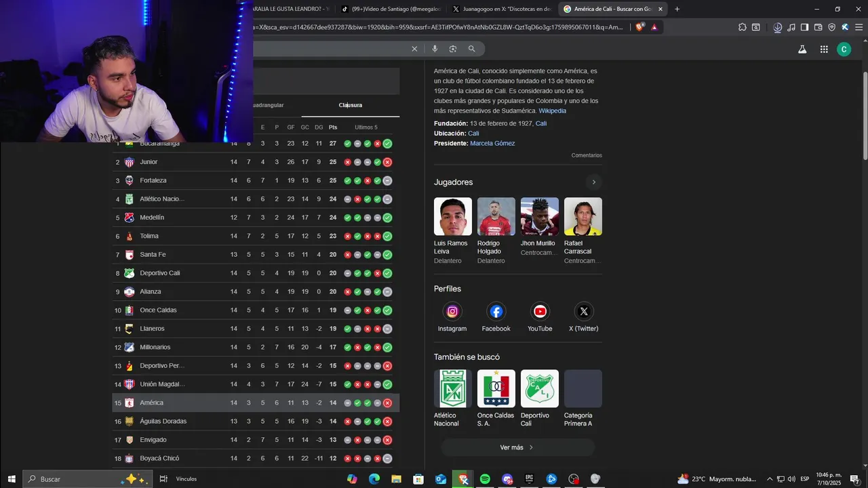Image resolution: width=868 pixels, height=488 pixels.
Task: Open the browser Downloads icon
Action: point(778,27)
